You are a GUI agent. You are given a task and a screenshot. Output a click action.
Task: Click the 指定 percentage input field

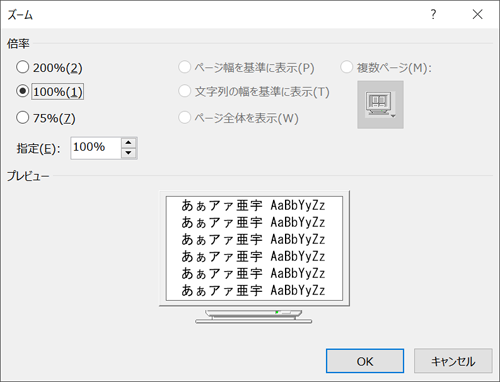pyautogui.click(x=96, y=148)
